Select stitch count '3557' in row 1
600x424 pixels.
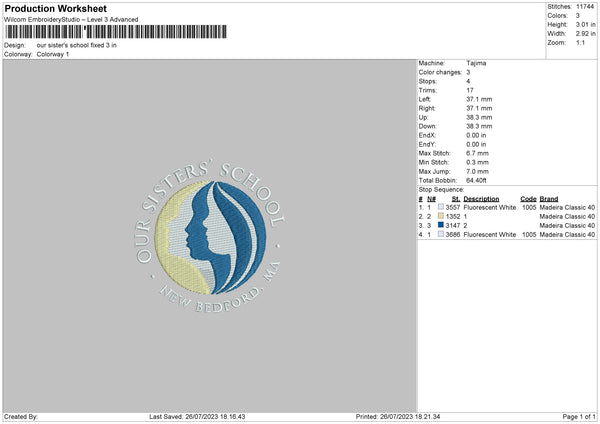tap(453, 207)
